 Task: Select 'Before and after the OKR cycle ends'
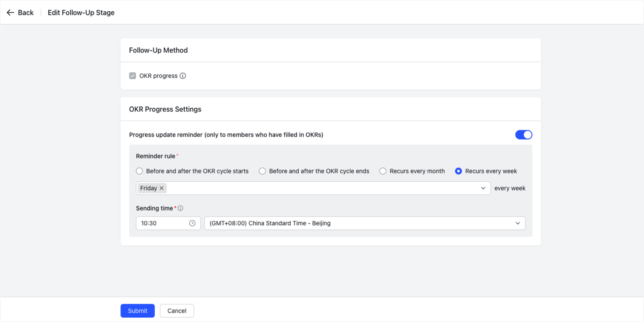coord(262,171)
